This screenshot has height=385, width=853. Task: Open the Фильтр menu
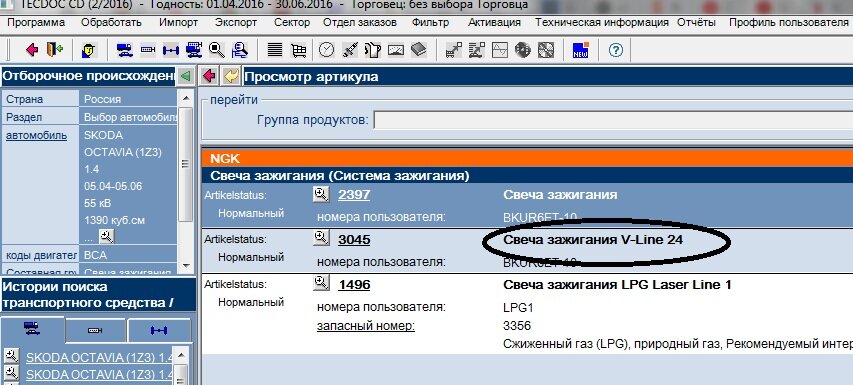point(430,22)
